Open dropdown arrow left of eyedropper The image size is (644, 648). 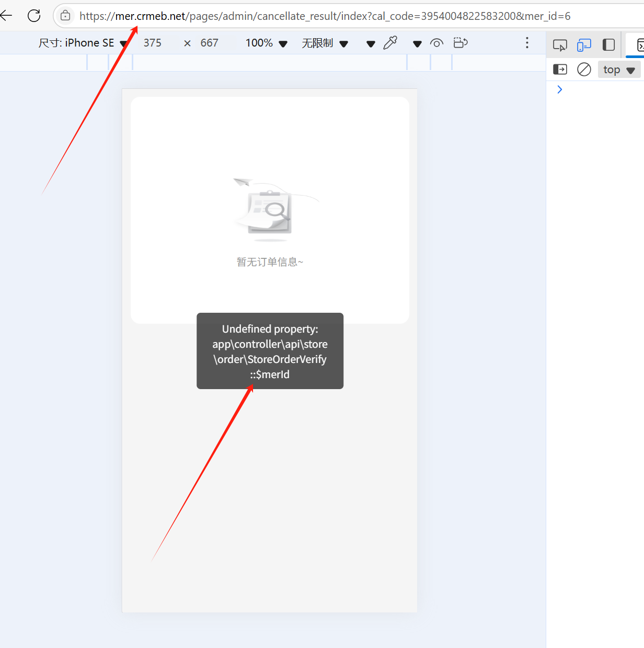371,44
